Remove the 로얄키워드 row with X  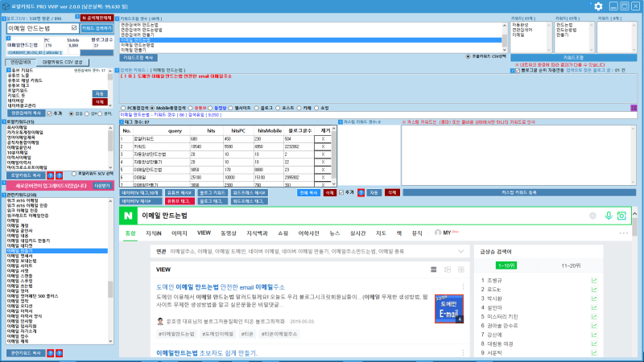(323, 138)
